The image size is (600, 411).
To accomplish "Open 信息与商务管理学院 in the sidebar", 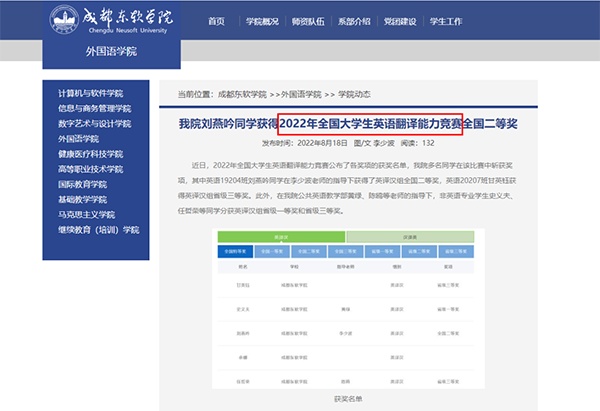I will pos(95,109).
